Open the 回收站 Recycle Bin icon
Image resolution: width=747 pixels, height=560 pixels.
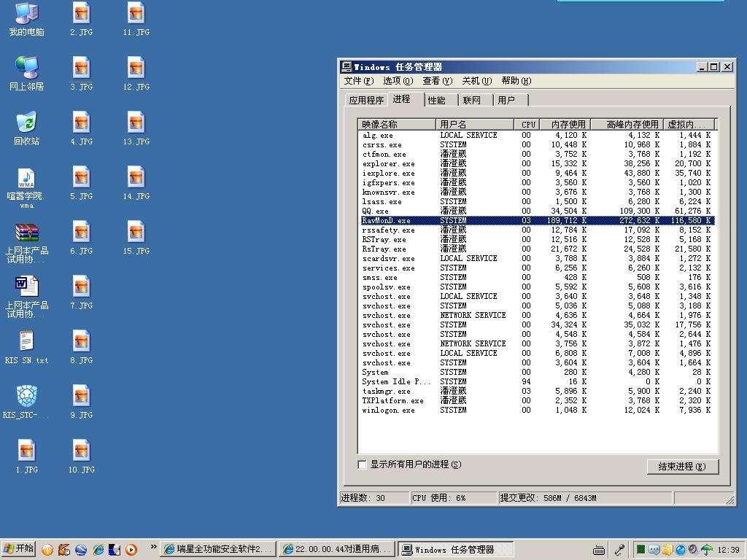26,123
